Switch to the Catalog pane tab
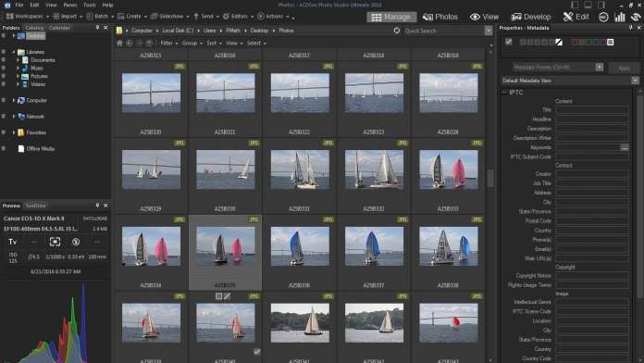The height and width of the screenshot is (363, 644). (x=34, y=28)
